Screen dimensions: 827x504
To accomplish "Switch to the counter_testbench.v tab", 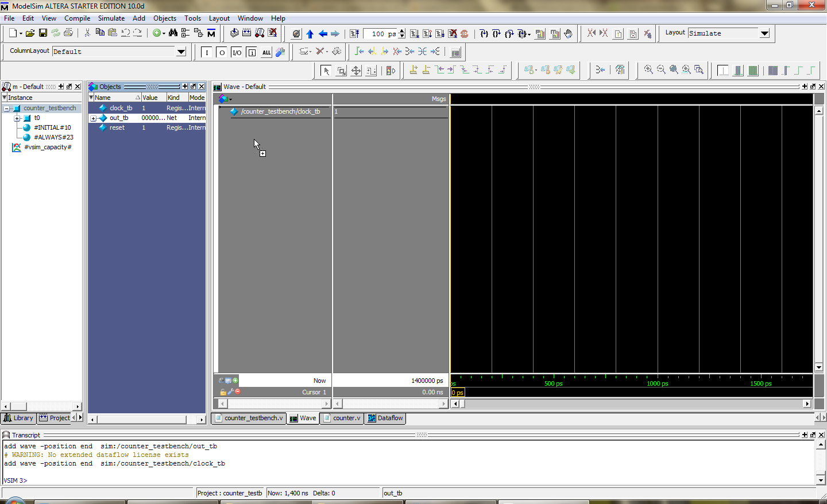I will tap(249, 418).
